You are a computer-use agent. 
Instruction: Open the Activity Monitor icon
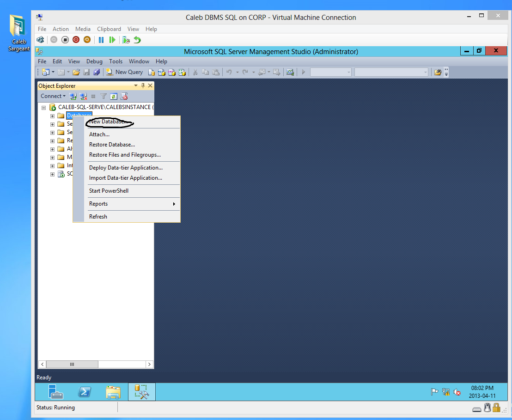pyautogui.click(x=290, y=72)
